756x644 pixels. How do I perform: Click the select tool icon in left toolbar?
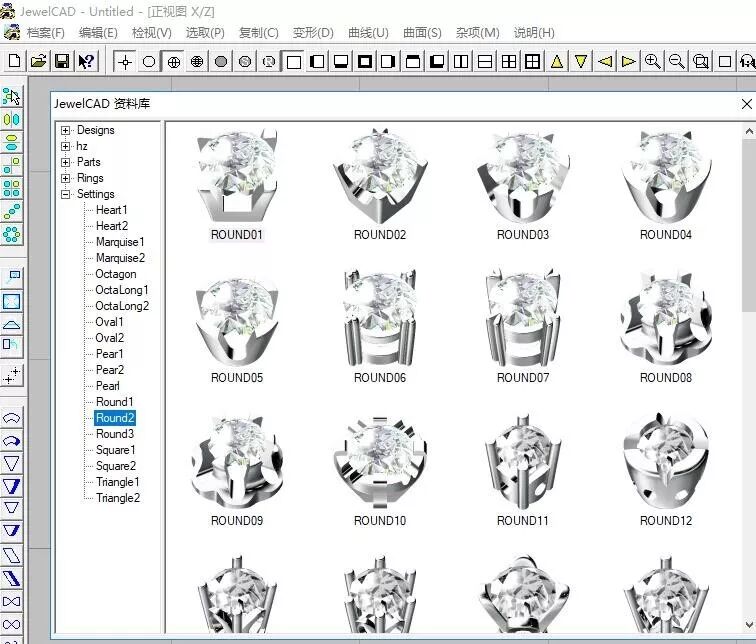click(x=12, y=96)
